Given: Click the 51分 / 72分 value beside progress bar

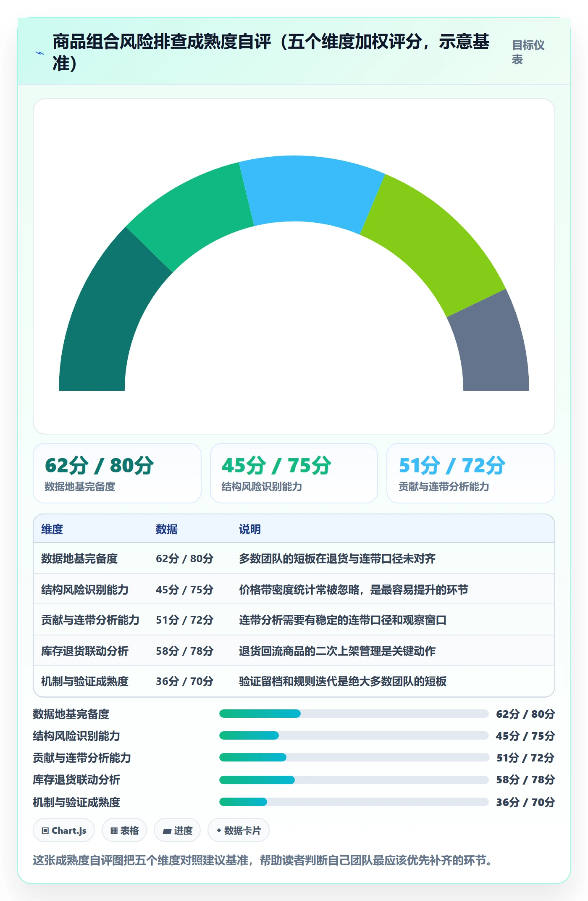Looking at the screenshot, I should [525, 758].
